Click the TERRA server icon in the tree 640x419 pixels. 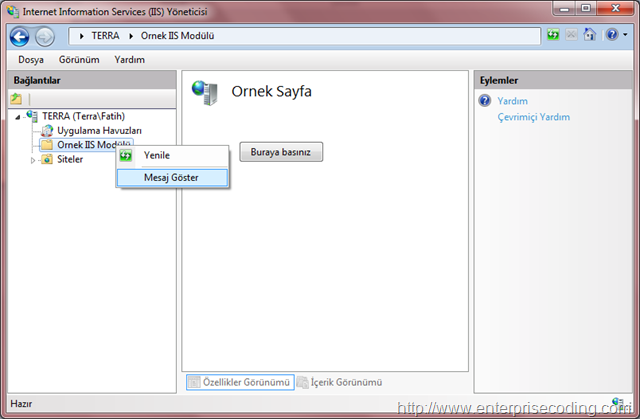coord(32,115)
